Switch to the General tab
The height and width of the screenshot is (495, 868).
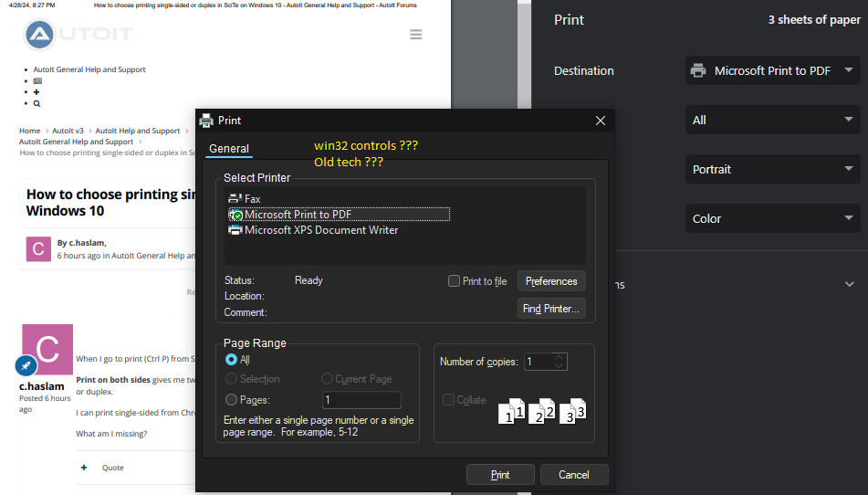[x=228, y=148]
